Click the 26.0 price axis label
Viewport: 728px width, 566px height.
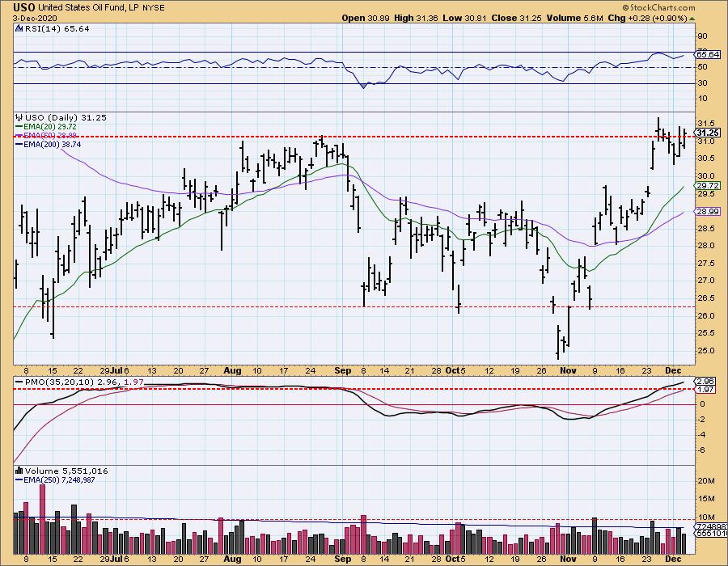705,316
